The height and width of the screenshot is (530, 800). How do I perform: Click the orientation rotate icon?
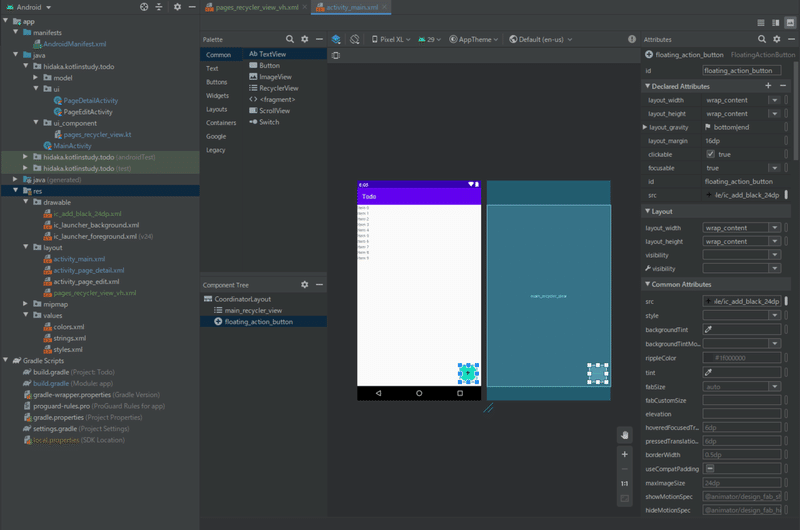pos(355,39)
